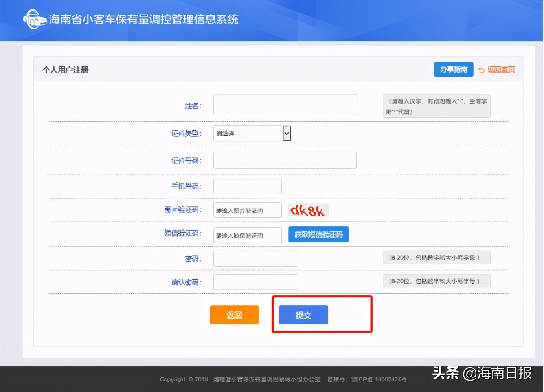
Task: Click the 图片验证码 input field
Action: (x=247, y=210)
